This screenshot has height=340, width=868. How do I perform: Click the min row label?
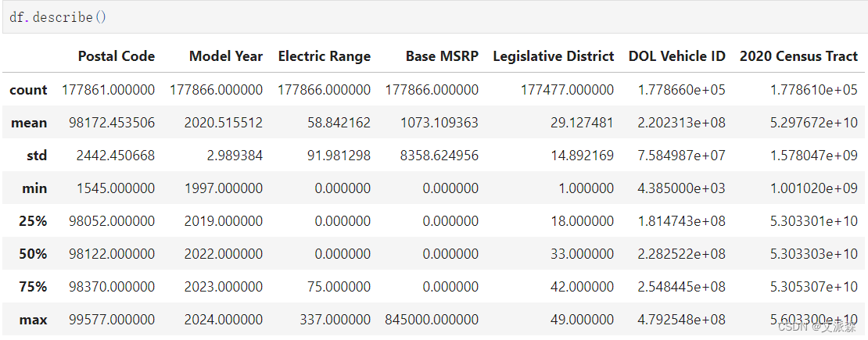[35, 188]
